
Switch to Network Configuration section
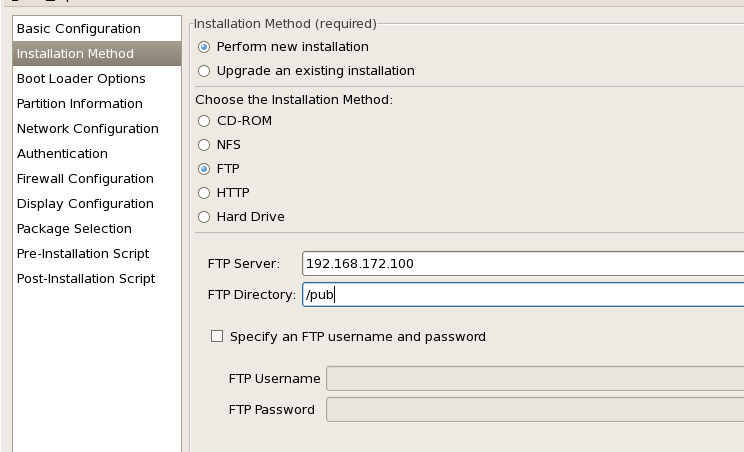88,128
